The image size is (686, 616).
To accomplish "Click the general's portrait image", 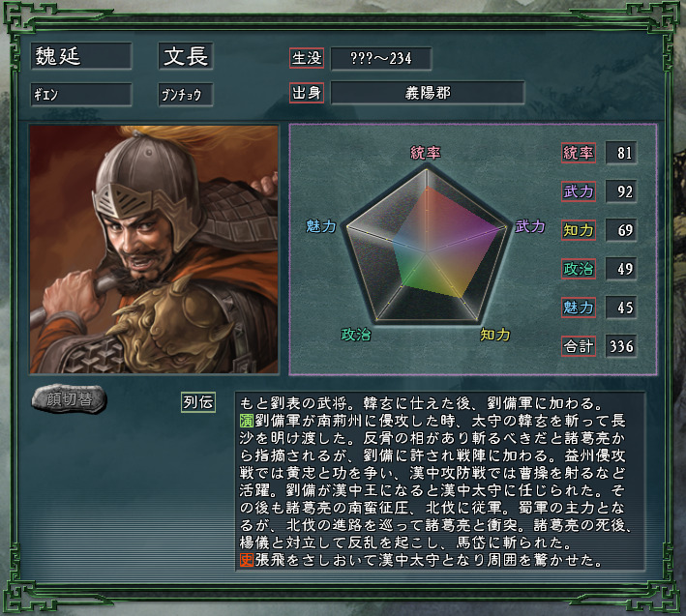I will [x=154, y=249].
